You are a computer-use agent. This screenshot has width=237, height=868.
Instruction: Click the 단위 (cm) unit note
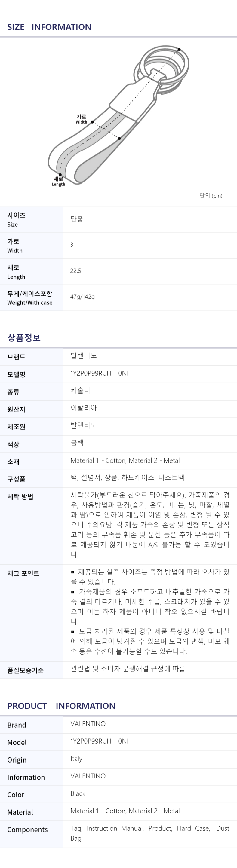[211, 196]
